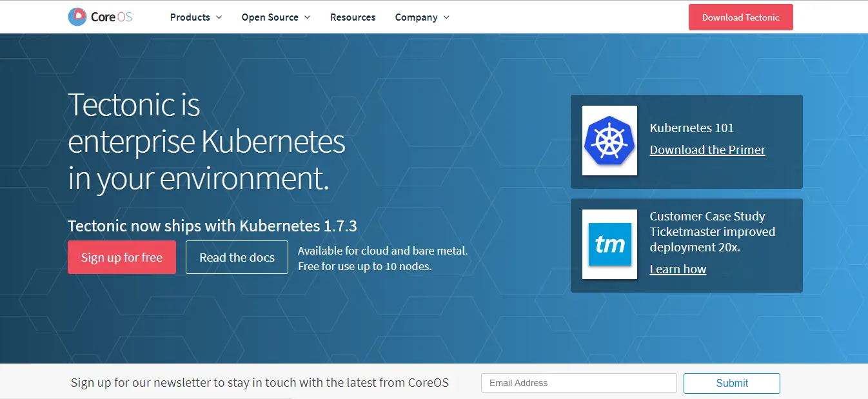Follow the Download the Primer link
This screenshot has width=868, height=399.
[x=707, y=150]
